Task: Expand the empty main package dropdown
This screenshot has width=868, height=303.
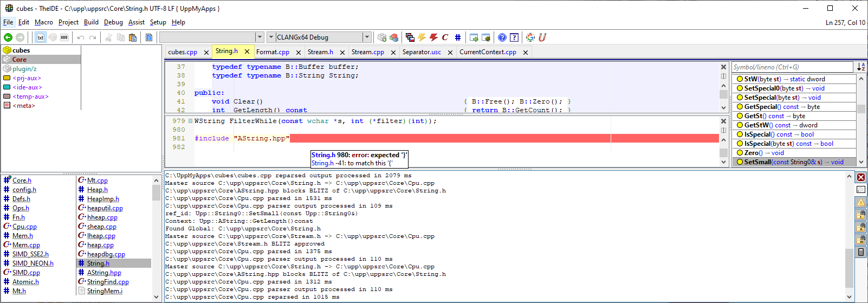Action: [x=258, y=37]
